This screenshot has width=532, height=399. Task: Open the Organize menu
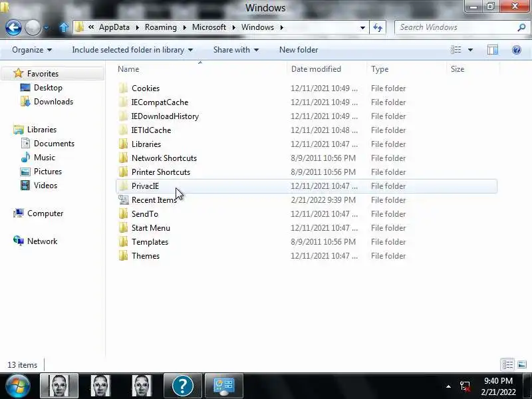[32, 50]
